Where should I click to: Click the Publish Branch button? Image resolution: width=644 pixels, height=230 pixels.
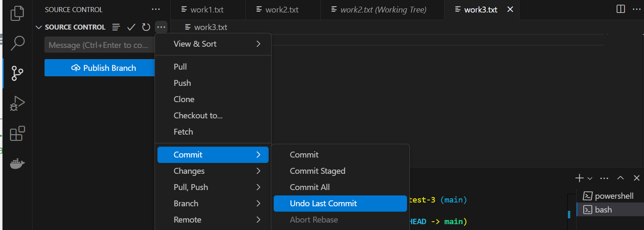(100, 68)
